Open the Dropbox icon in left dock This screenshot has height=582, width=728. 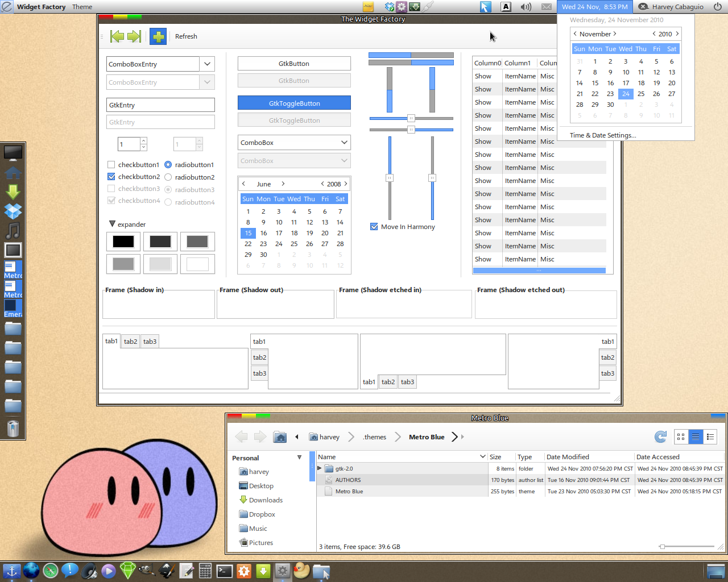click(x=13, y=211)
